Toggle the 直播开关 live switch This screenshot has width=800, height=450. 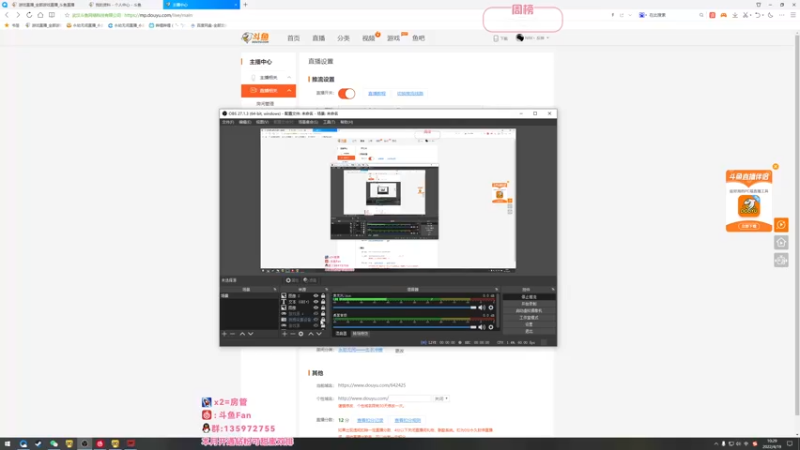346,93
